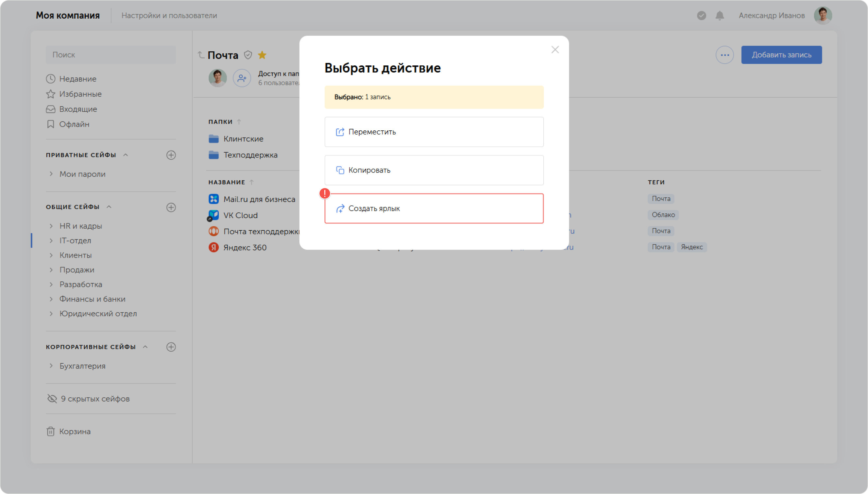Show 9 скрытых сейфов
Screen dimensions: 868x494
tap(88, 399)
